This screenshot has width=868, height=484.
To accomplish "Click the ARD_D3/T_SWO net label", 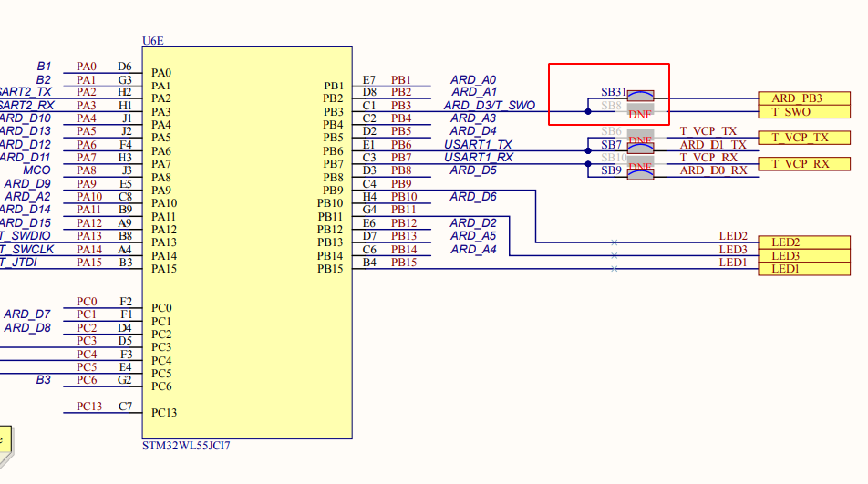I will point(490,105).
